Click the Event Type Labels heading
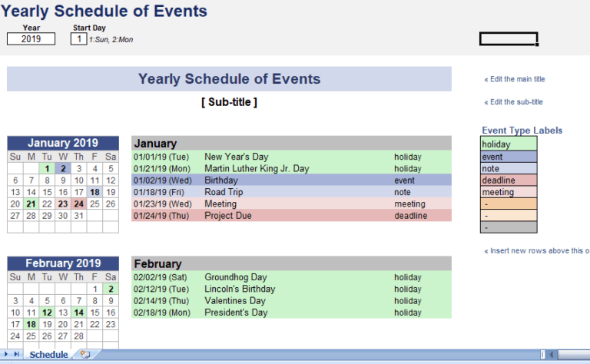590x364 pixels. (x=522, y=130)
